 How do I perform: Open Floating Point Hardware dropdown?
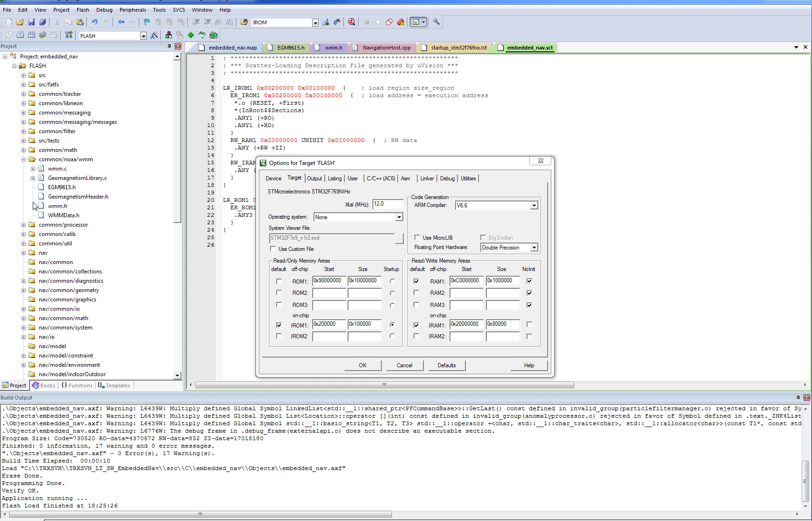[534, 248]
